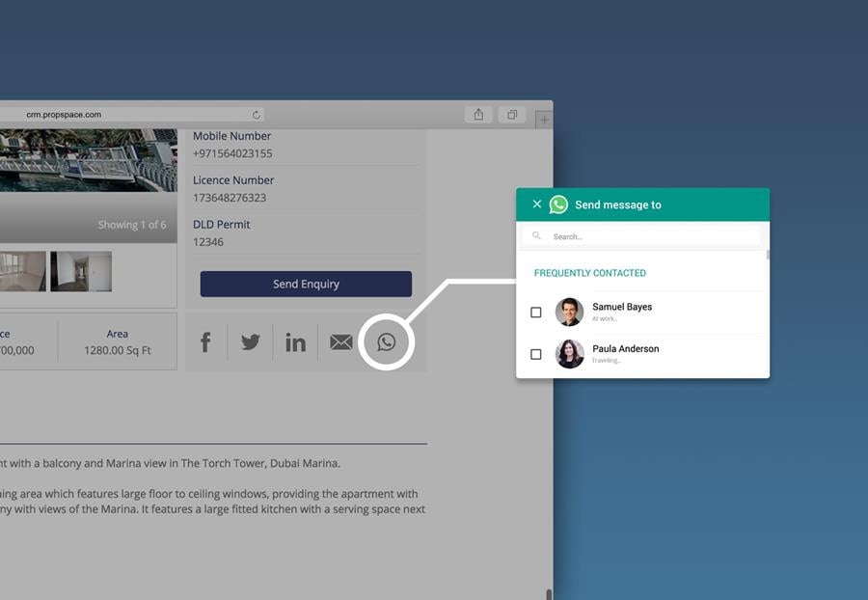This screenshot has height=600, width=868.
Task: Tick the Samuel Bayes checkbox
Action: tap(536, 313)
